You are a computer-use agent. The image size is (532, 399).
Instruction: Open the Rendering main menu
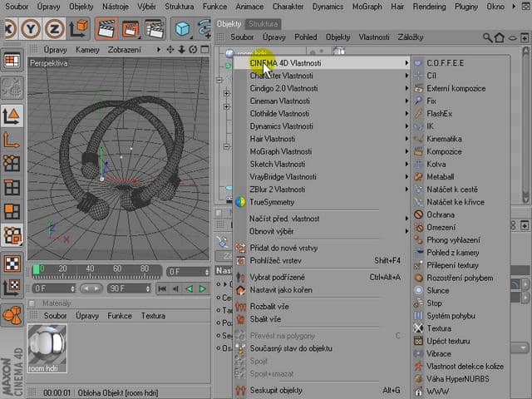point(429,7)
